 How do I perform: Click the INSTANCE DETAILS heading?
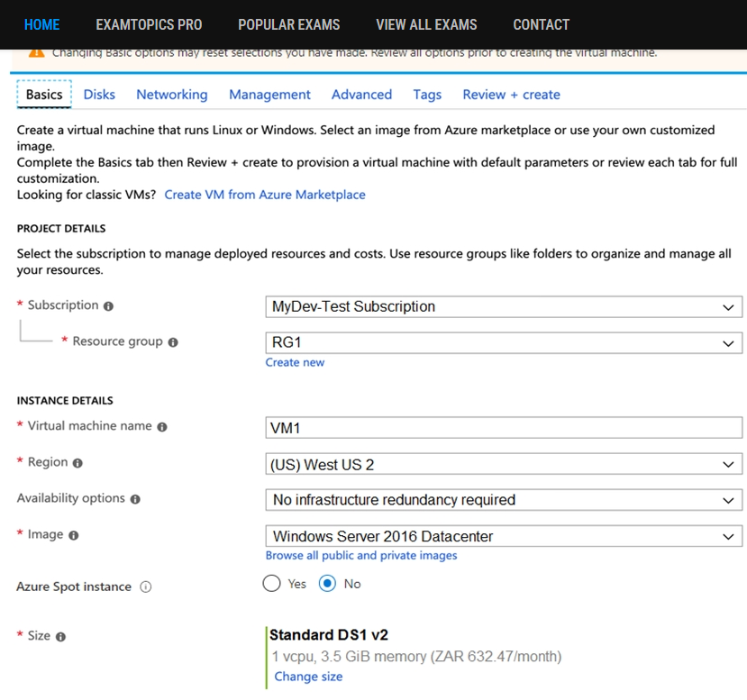tap(65, 401)
